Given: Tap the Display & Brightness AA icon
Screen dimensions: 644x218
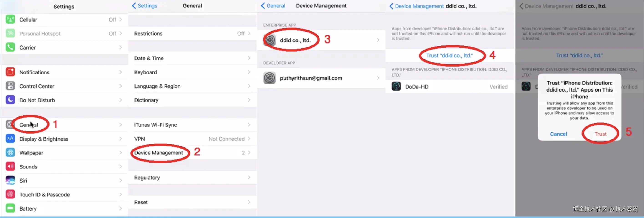Looking at the screenshot, I should pos(10,139).
